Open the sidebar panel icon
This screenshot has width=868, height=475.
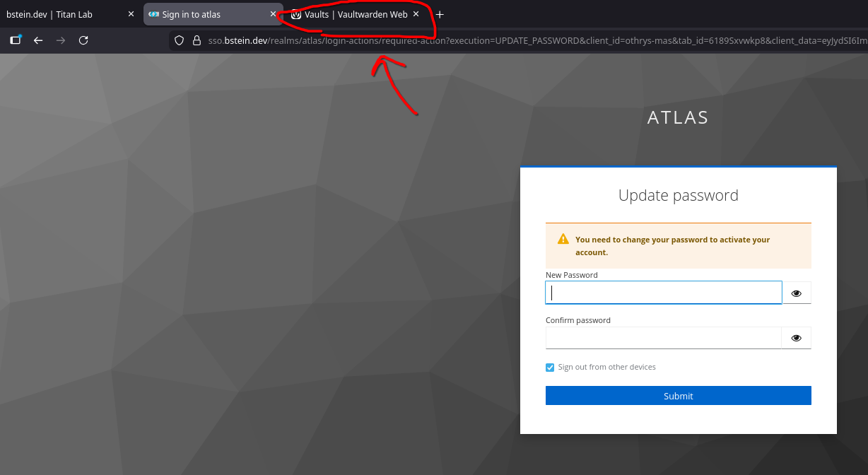(x=15, y=40)
